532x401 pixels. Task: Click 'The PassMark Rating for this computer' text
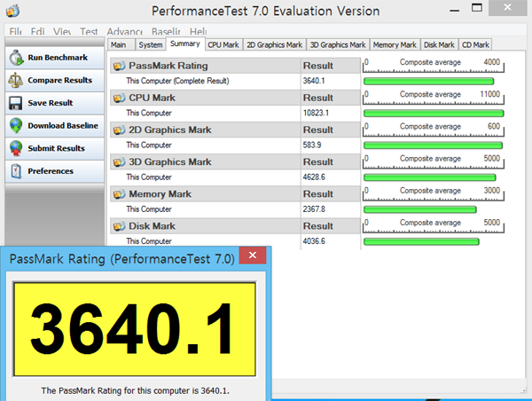click(x=135, y=391)
